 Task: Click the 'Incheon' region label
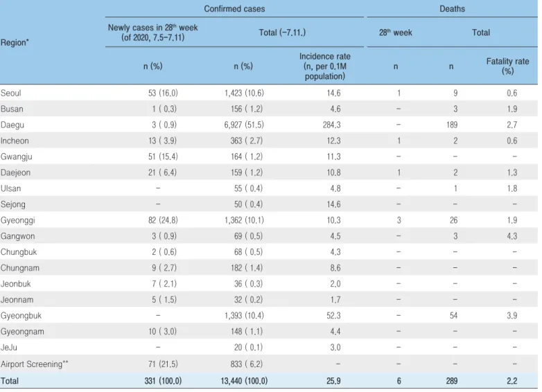pos(15,141)
